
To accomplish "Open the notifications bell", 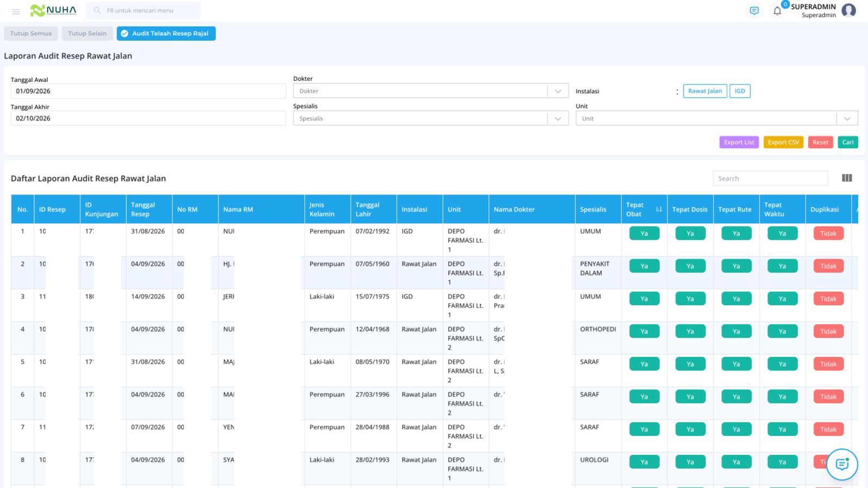I will (777, 11).
